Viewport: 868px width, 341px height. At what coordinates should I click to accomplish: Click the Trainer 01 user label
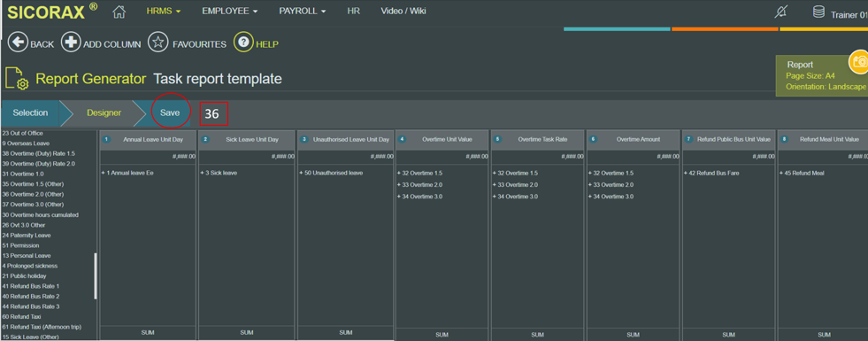(849, 15)
